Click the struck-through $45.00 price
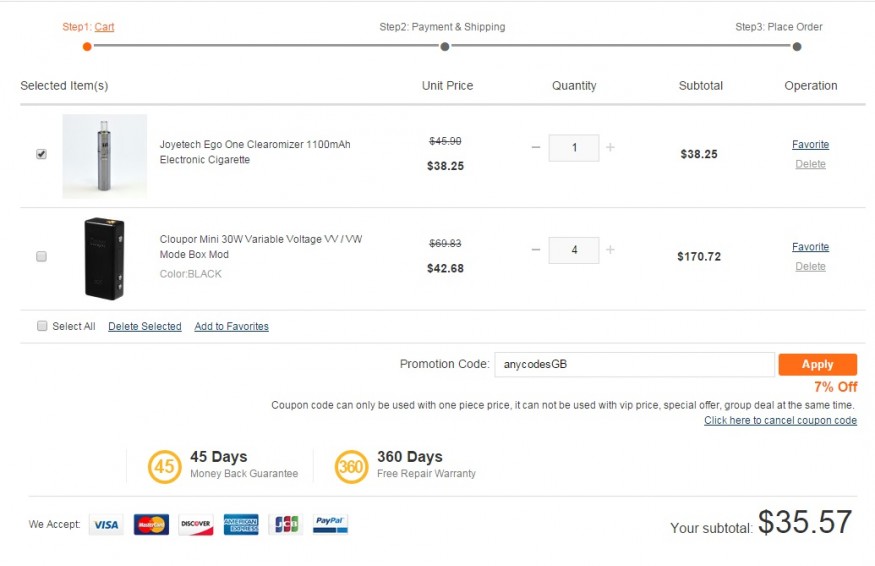This screenshot has height=566, width=875. 445,141
